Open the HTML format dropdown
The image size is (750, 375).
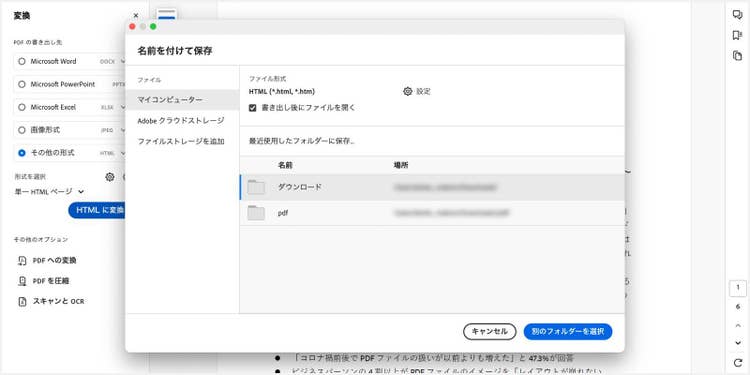pos(122,153)
